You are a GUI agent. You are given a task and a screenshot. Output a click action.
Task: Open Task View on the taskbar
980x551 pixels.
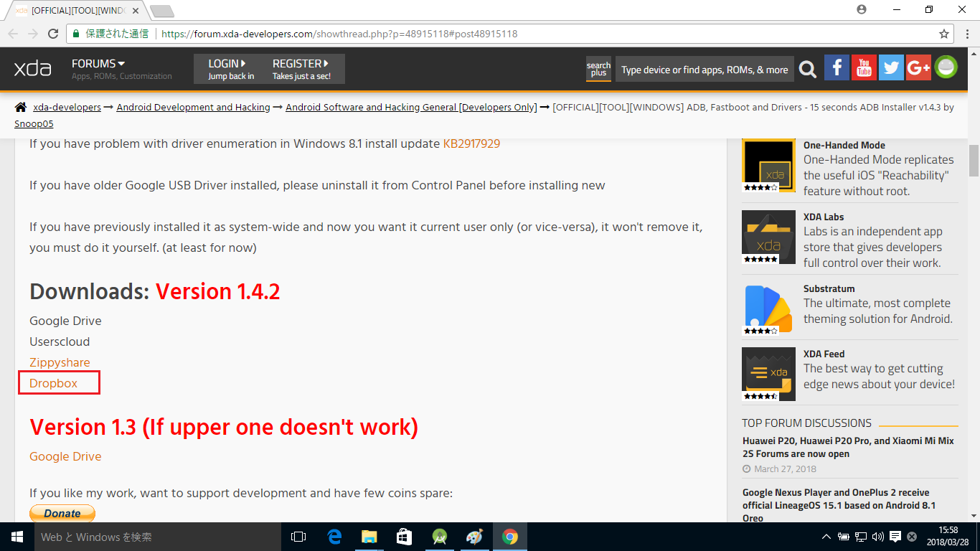point(298,537)
